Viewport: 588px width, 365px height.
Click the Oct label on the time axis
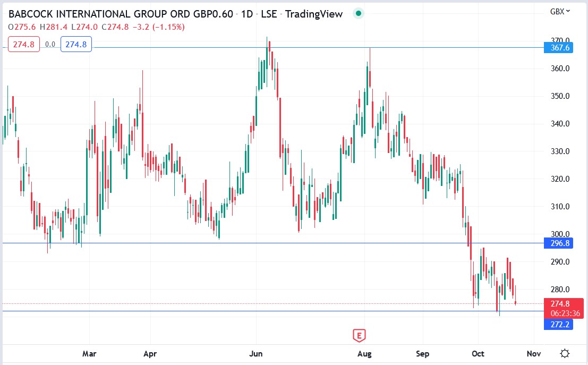point(478,353)
